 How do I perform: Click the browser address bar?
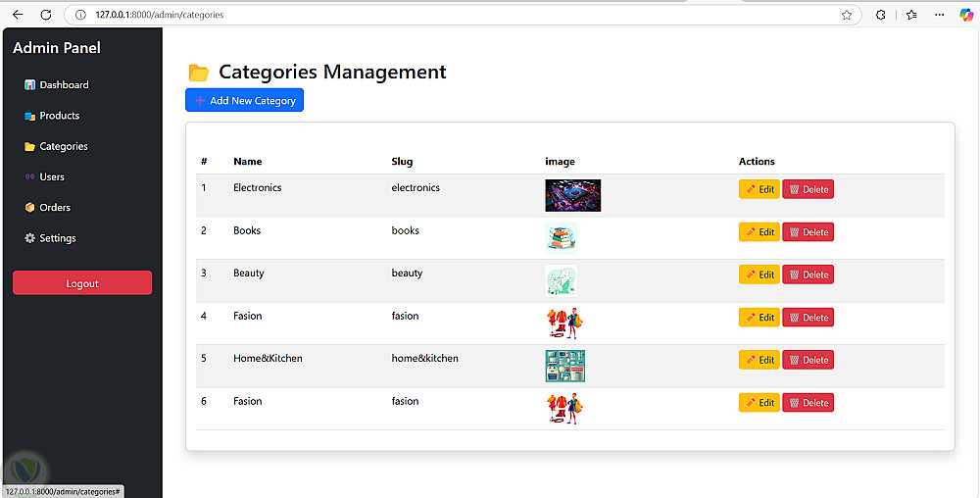click(x=441, y=15)
